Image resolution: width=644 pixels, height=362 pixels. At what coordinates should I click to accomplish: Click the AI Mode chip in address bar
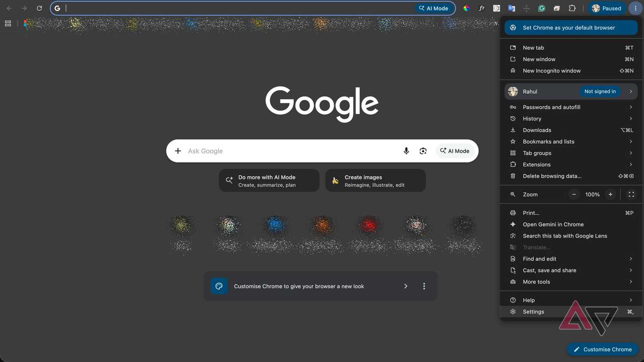coord(434,8)
